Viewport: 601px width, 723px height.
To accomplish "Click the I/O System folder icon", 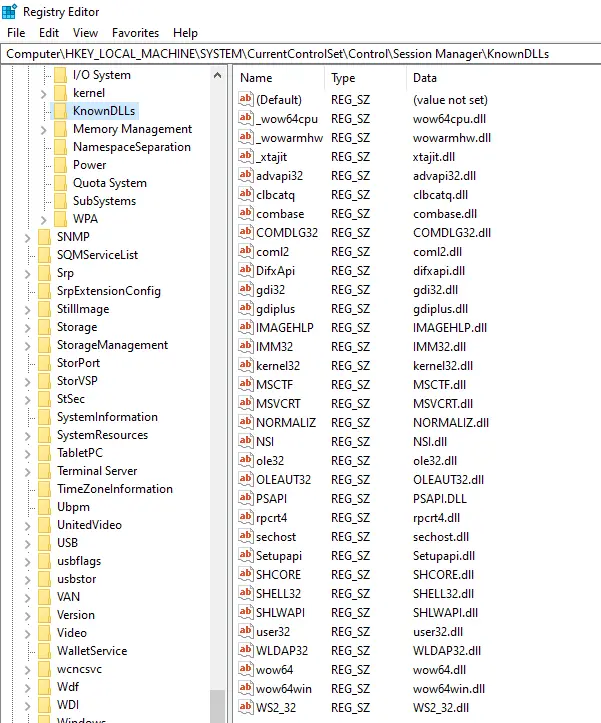I will tap(60, 75).
